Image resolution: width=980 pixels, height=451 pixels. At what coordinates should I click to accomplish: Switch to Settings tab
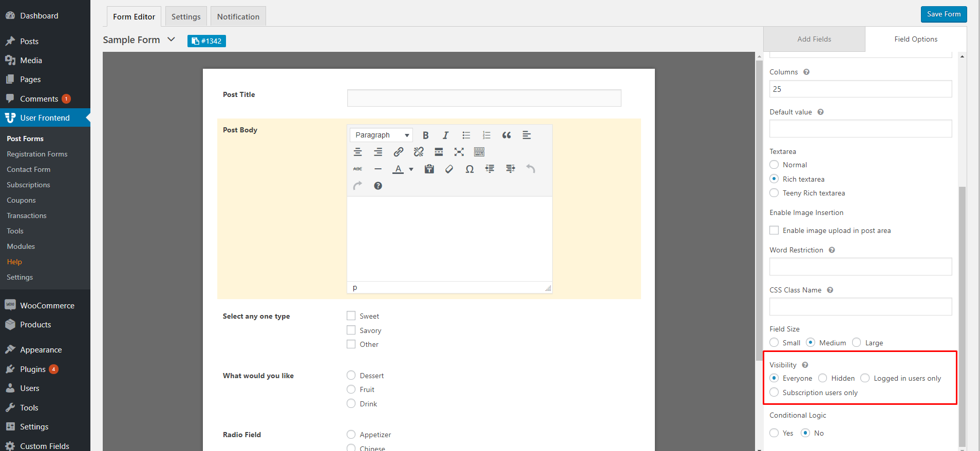[186, 16]
